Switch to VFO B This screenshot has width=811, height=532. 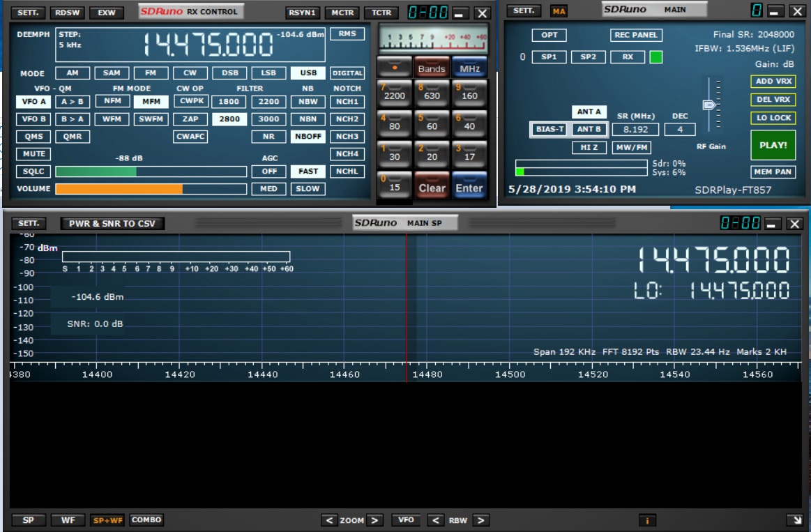33,119
